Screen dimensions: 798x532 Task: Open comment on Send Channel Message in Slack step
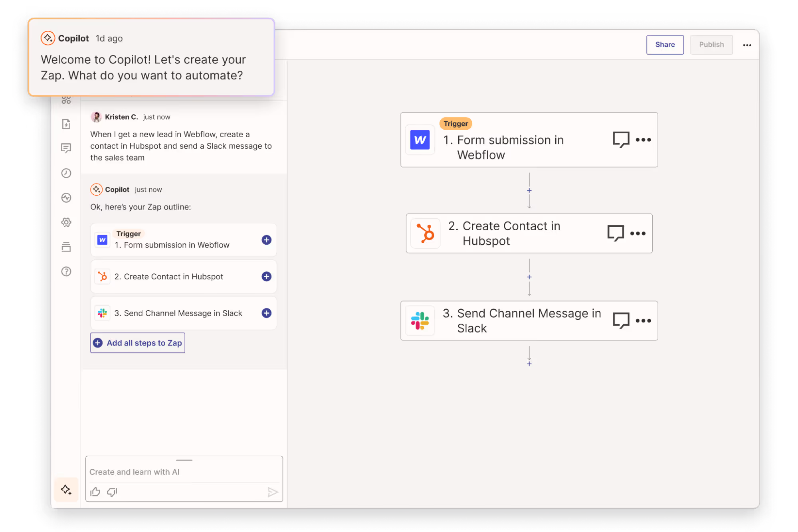point(621,320)
